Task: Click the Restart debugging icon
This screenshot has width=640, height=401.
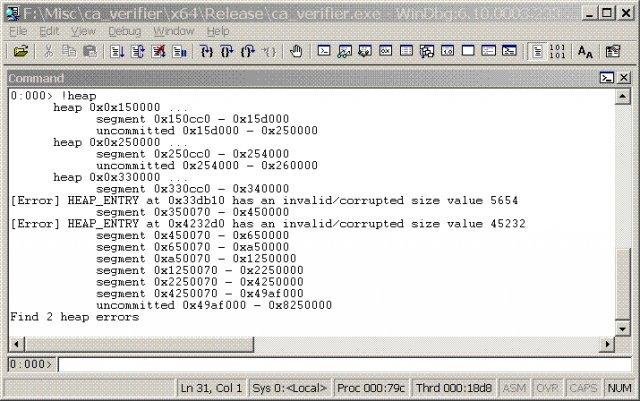Action: [x=138, y=51]
